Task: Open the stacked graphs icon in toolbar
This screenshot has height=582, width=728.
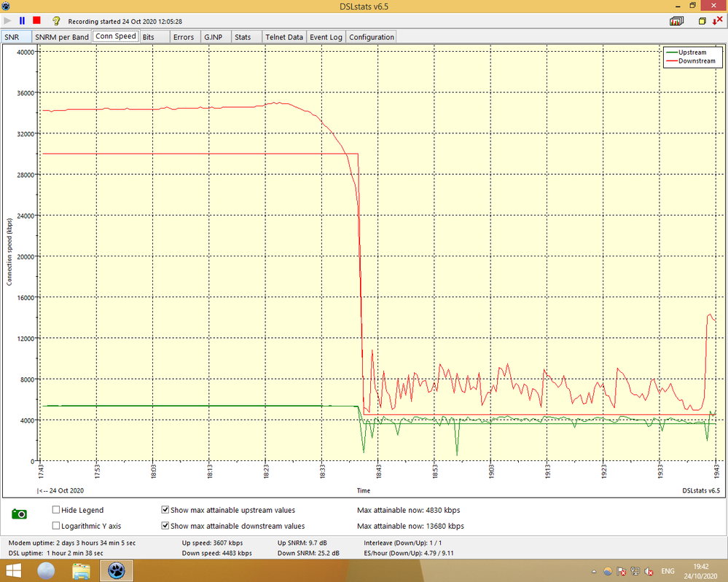Action: pyautogui.click(x=677, y=22)
